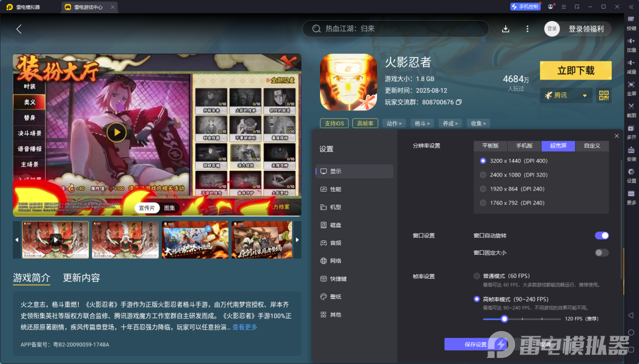Image resolution: width=639 pixels, height=364 pixels.
Task: Click the 安装 APK install icon
Action: point(631,153)
